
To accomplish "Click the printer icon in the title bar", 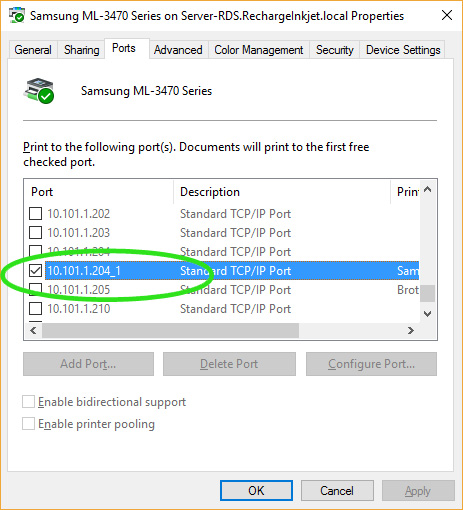I will tap(16, 15).
